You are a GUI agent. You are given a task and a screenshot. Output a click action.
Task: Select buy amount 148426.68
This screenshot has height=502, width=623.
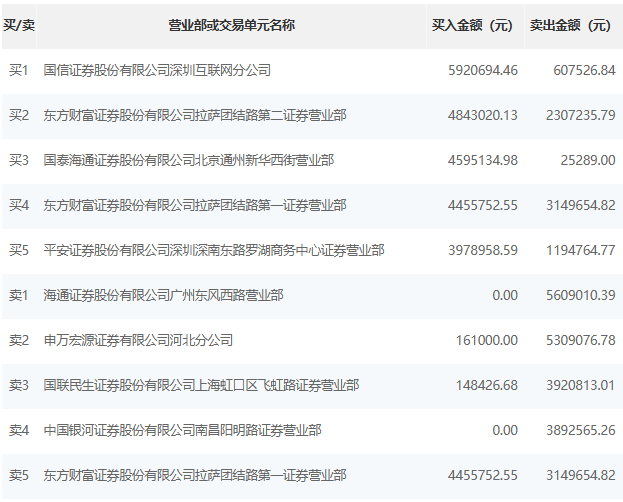tap(487, 385)
